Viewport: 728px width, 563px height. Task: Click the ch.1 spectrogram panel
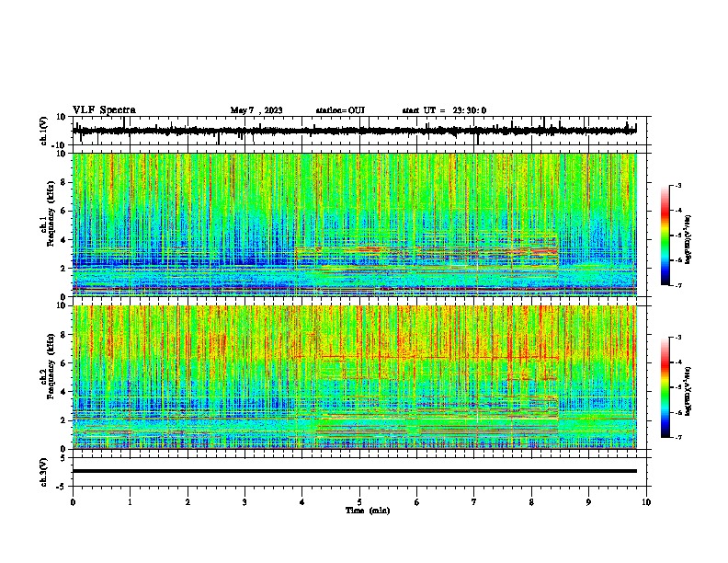click(355, 224)
